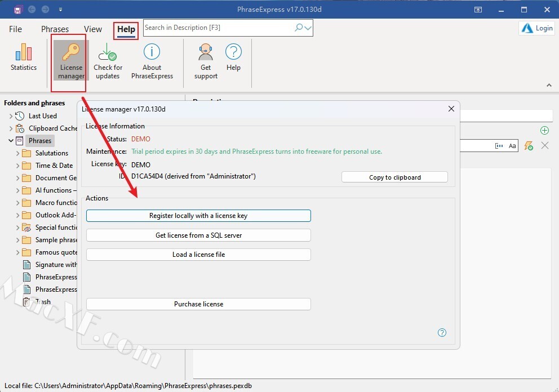Select Last Used clock icon
This screenshot has height=392, width=559.
pos(20,116)
